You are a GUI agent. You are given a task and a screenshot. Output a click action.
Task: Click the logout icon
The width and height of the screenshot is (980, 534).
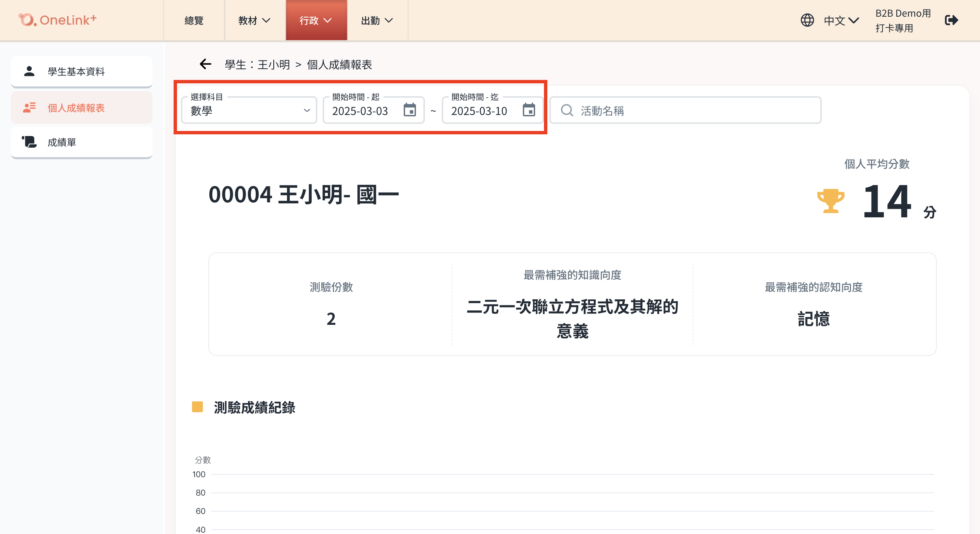click(951, 20)
